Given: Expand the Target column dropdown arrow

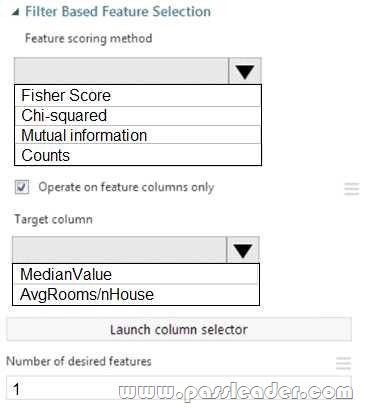Looking at the screenshot, I should coord(243,250).
